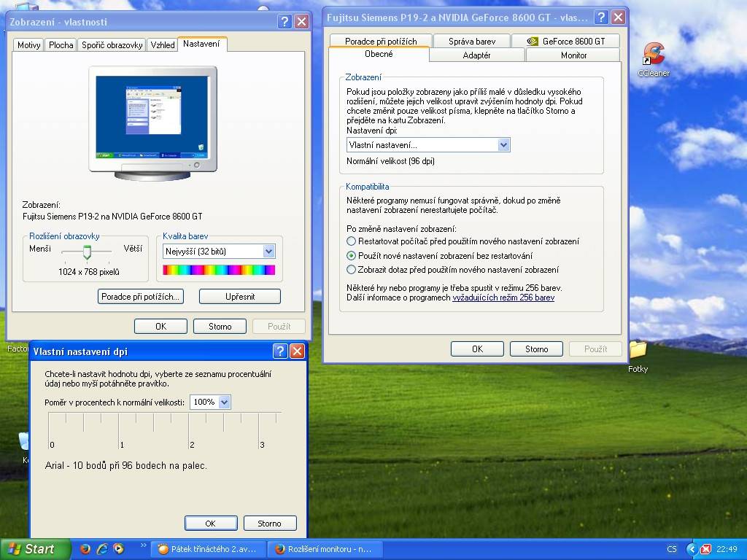This screenshot has height=560, width=747.
Task: Close the Zobrazení - vlastnosti window
Action: point(301,21)
